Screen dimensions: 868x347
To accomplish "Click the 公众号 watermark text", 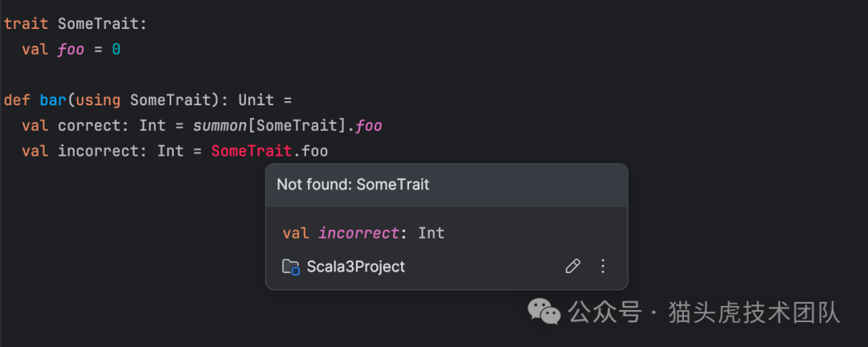I will click(604, 312).
